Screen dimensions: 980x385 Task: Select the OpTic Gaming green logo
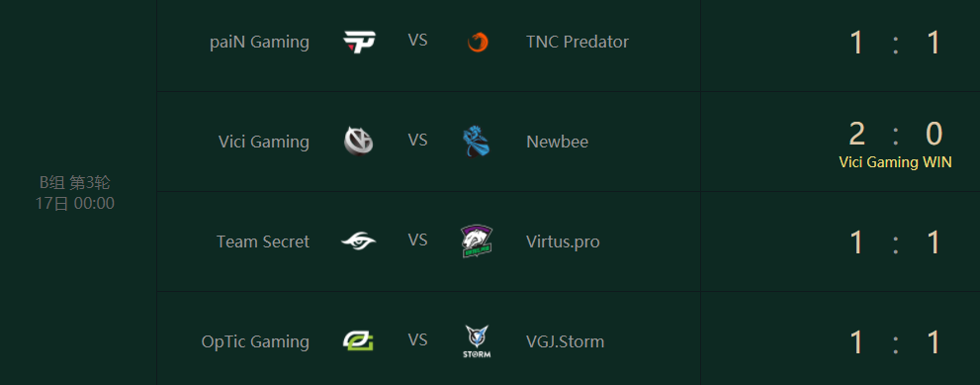(x=359, y=340)
